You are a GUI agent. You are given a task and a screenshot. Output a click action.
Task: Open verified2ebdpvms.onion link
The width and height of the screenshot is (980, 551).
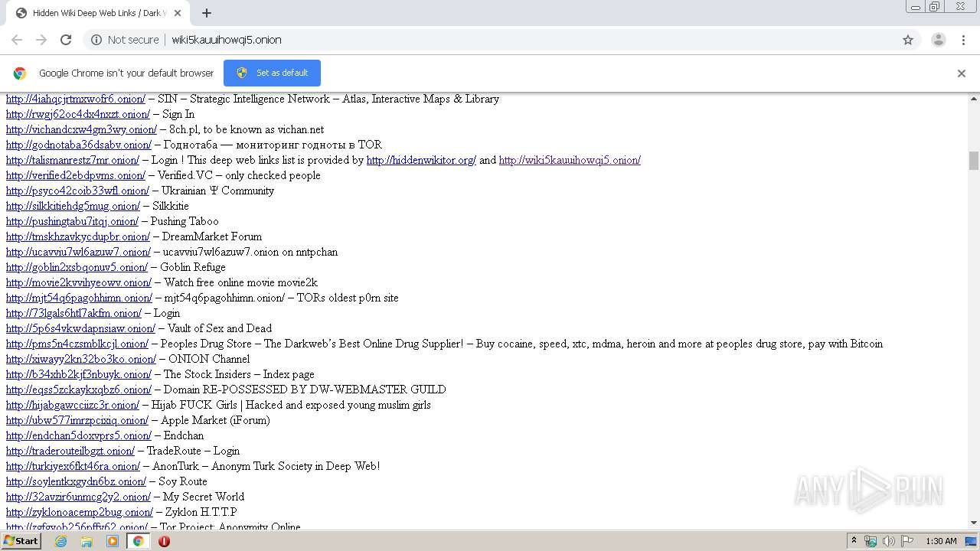pyautogui.click(x=76, y=175)
